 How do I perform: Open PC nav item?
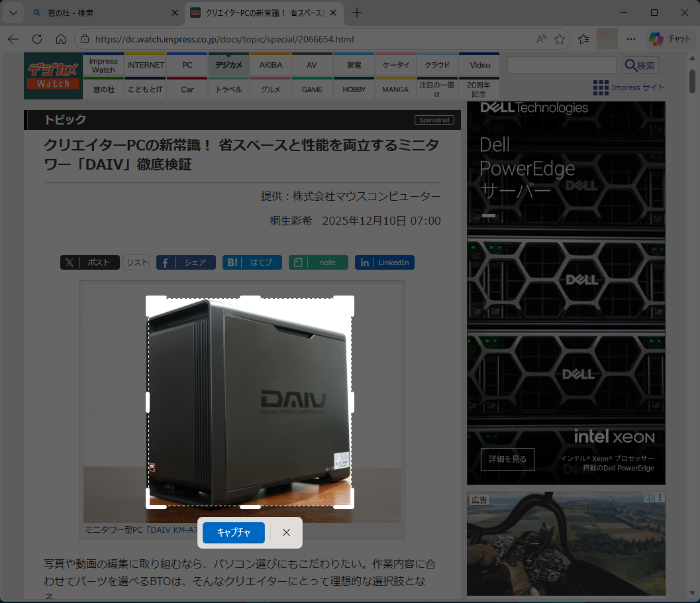(x=187, y=65)
